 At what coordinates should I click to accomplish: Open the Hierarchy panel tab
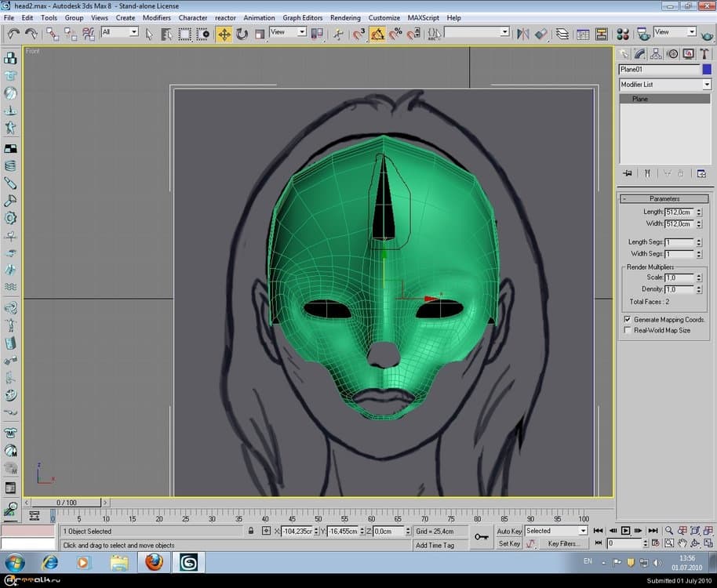657,54
